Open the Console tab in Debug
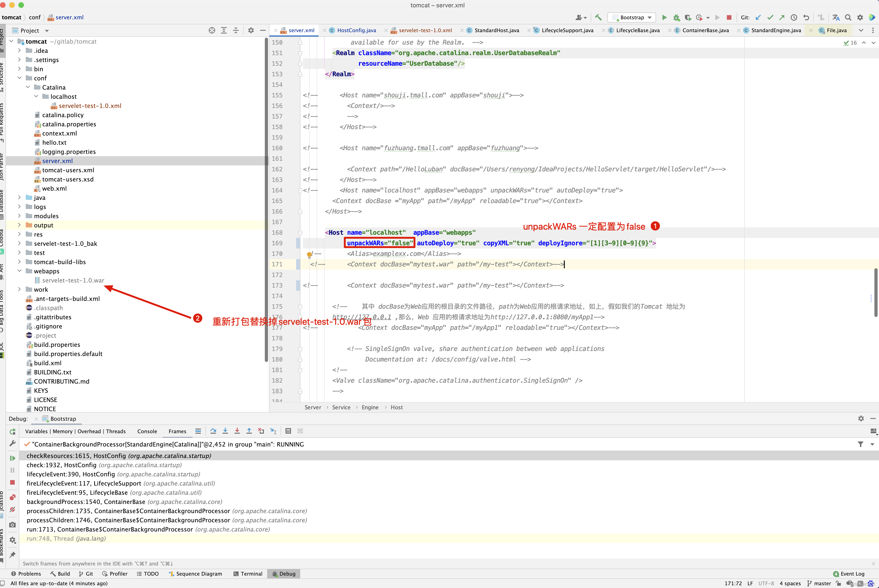This screenshot has width=879, height=588. (147, 431)
